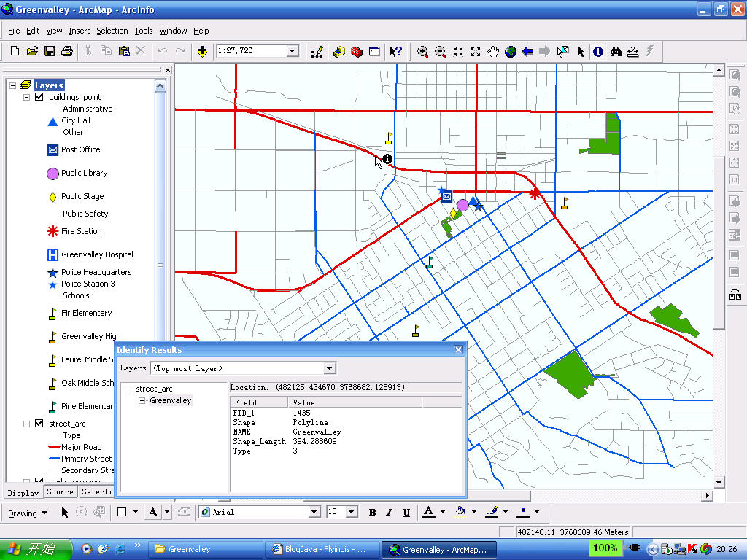Click the line color brush icon
The height and width of the screenshot is (560, 747).
[492, 511]
